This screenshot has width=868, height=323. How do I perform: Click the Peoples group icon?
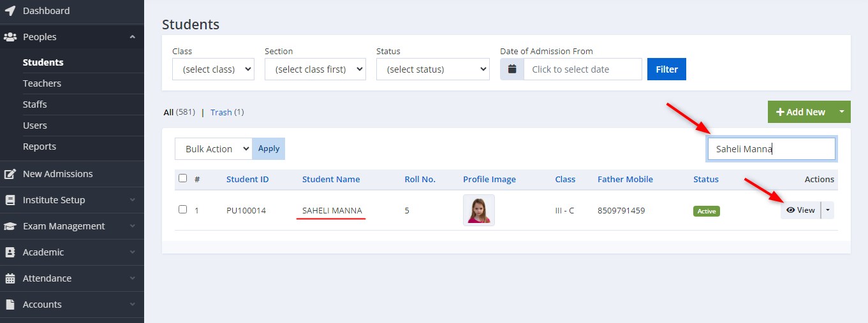coord(10,37)
